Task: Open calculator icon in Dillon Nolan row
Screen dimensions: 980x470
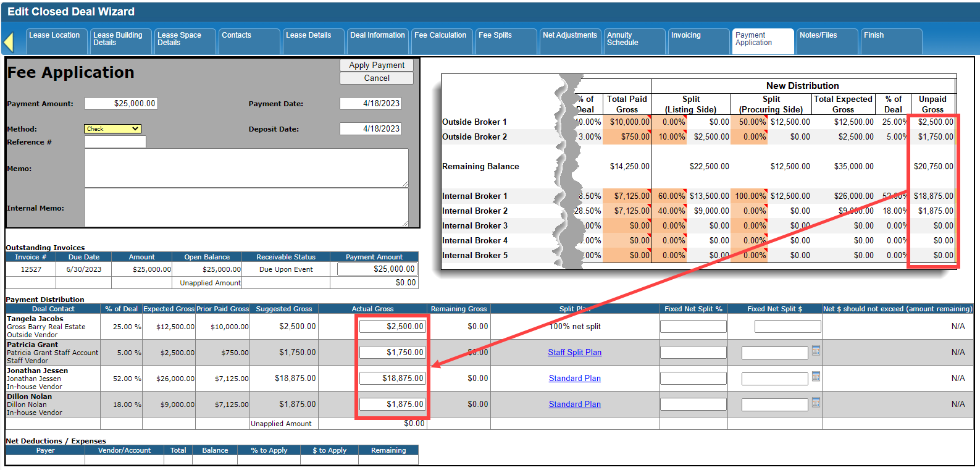Action: pyautogui.click(x=816, y=403)
